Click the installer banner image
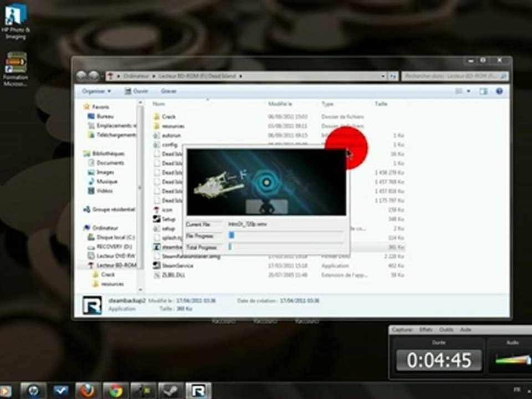 [267, 182]
